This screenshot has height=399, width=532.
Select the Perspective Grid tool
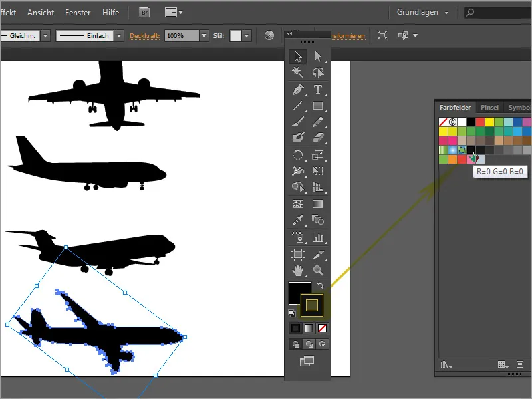[318, 187]
